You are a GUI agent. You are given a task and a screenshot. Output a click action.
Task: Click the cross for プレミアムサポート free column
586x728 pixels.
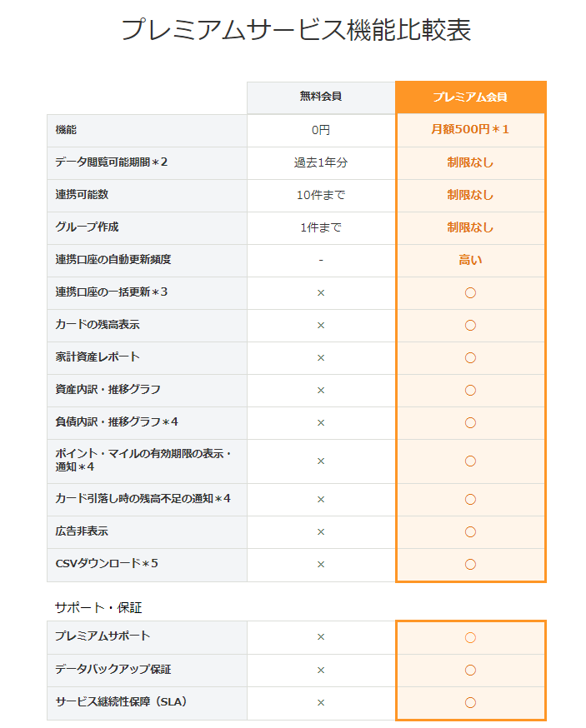(321, 637)
